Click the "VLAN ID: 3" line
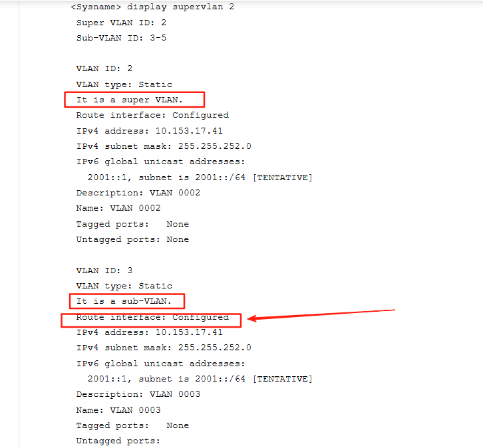Screen dimensions: 483x448 [x=104, y=271]
